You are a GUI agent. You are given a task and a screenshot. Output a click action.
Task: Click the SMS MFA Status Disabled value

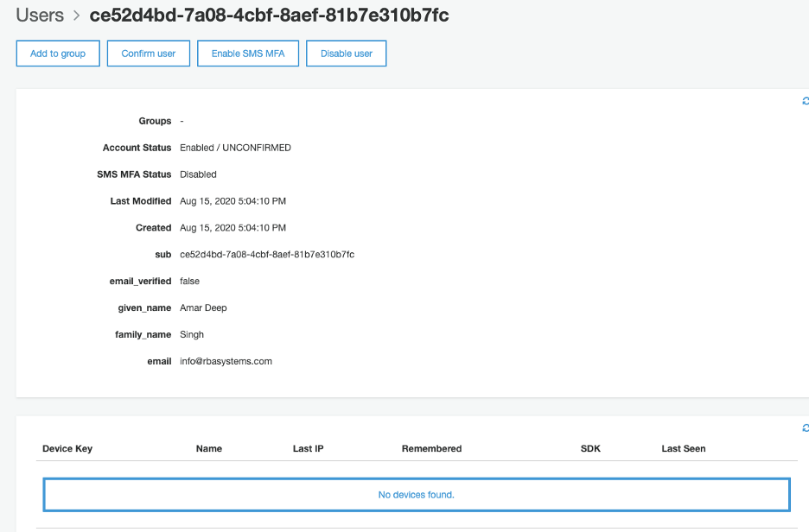(x=198, y=174)
